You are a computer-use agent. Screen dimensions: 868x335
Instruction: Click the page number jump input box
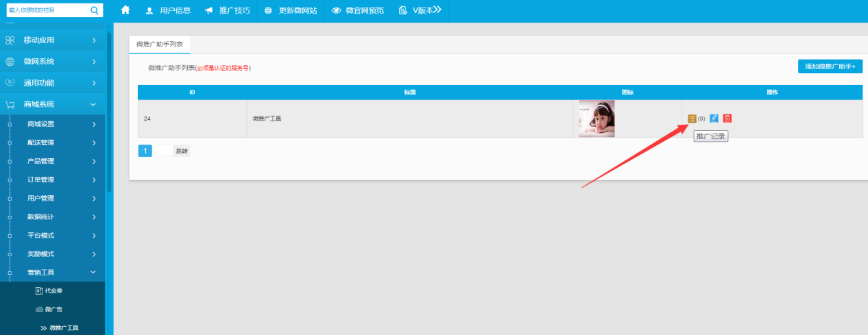click(x=163, y=151)
